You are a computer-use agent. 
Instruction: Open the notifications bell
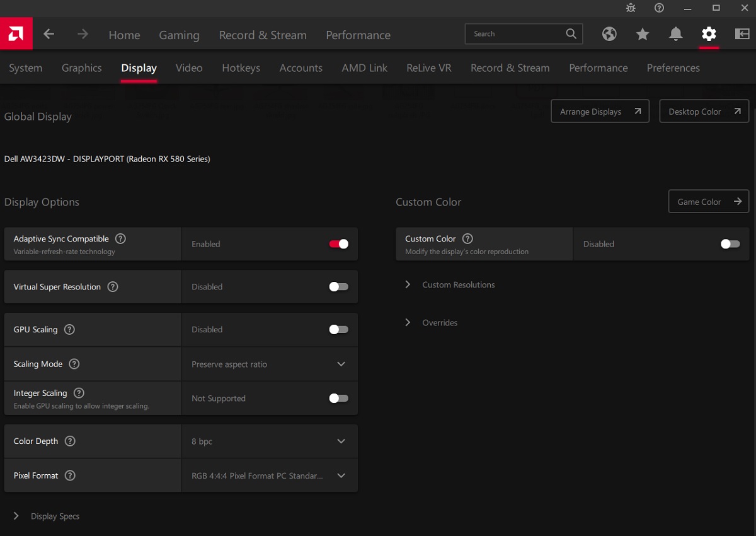676,34
